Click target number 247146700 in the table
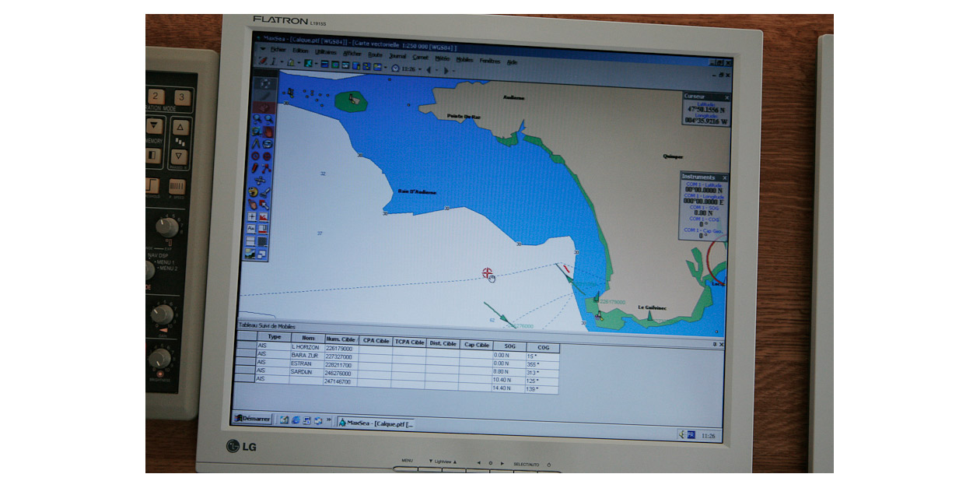 (340, 382)
